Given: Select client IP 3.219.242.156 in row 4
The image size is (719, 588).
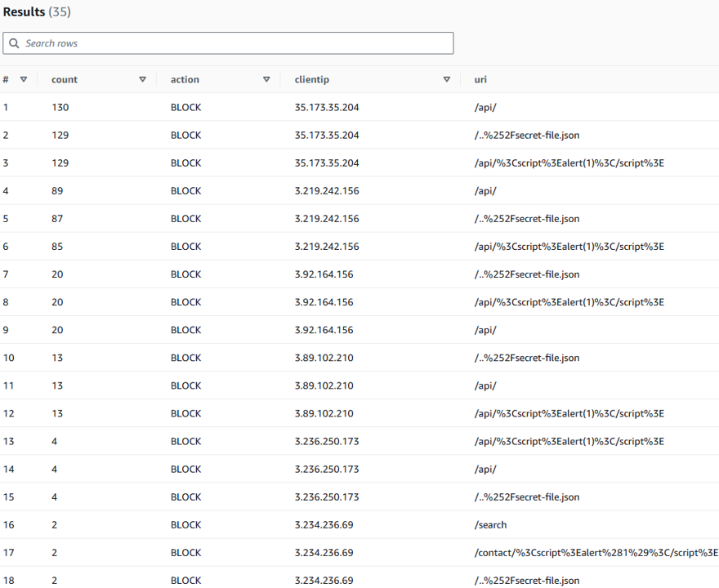Looking at the screenshot, I should click(326, 190).
